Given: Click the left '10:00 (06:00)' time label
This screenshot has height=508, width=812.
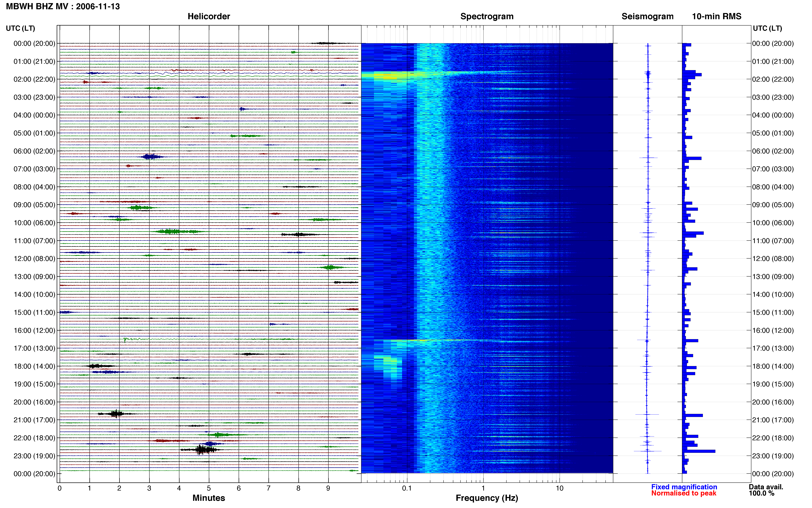Looking at the screenshot, I should pyautogui.click(x=34, y=223).
